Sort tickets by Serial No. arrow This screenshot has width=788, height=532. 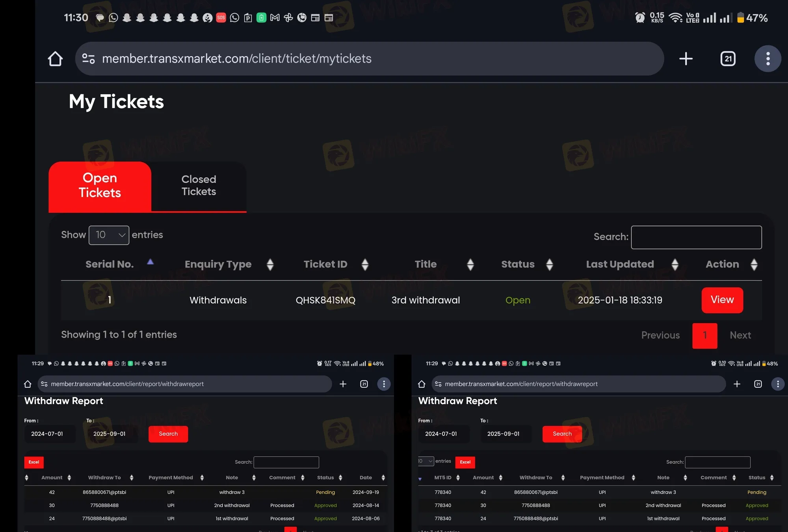coord(150,262)
